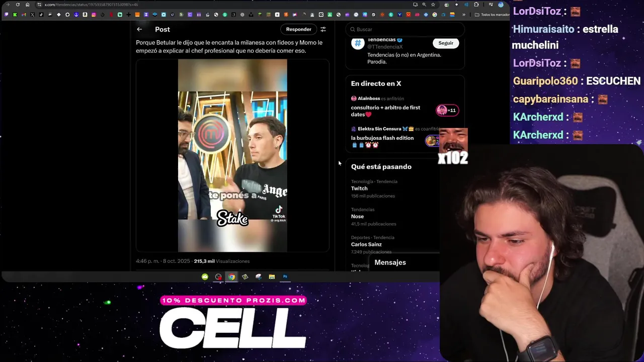
Task: Click the zoom magnifier icon in address bar
Action: (424, 5)
